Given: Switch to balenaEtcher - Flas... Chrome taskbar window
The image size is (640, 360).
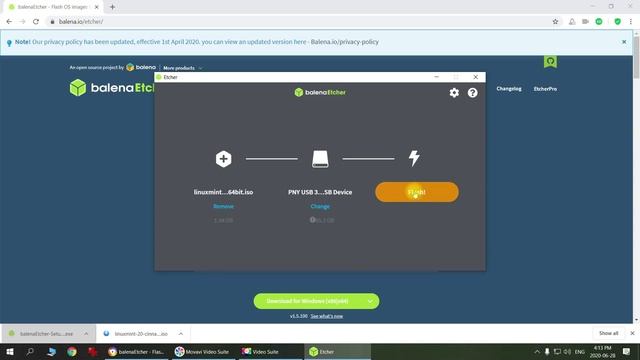Looking at the screenshot, I should (136, 351).
